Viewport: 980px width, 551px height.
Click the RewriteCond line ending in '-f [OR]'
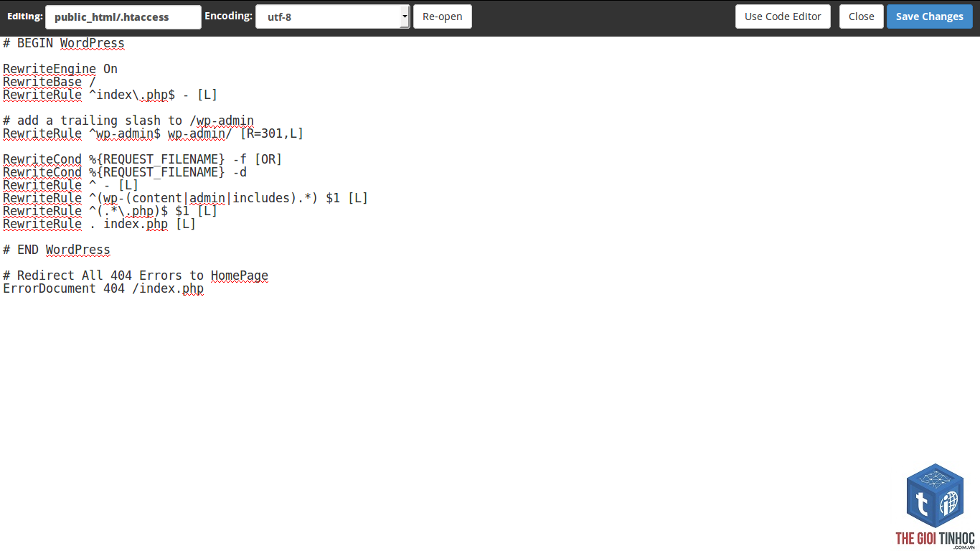pos(142,160)
